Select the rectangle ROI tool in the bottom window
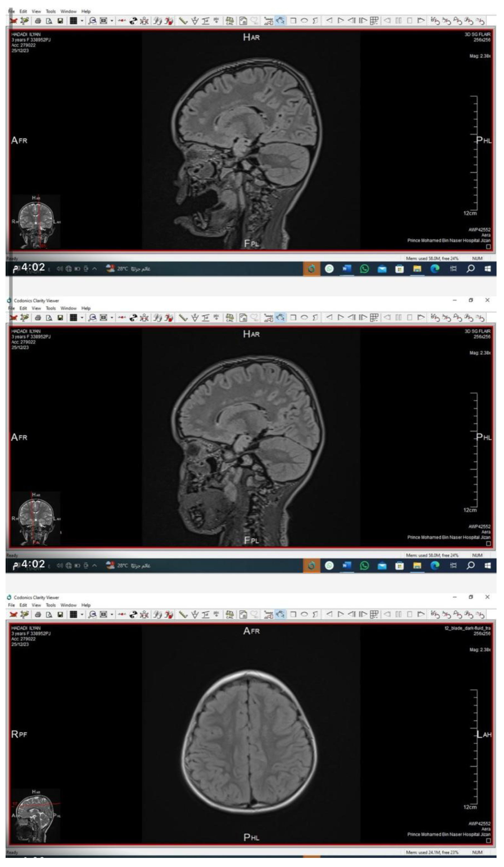Viewport: 504px width, 867px height. (293, 614)
